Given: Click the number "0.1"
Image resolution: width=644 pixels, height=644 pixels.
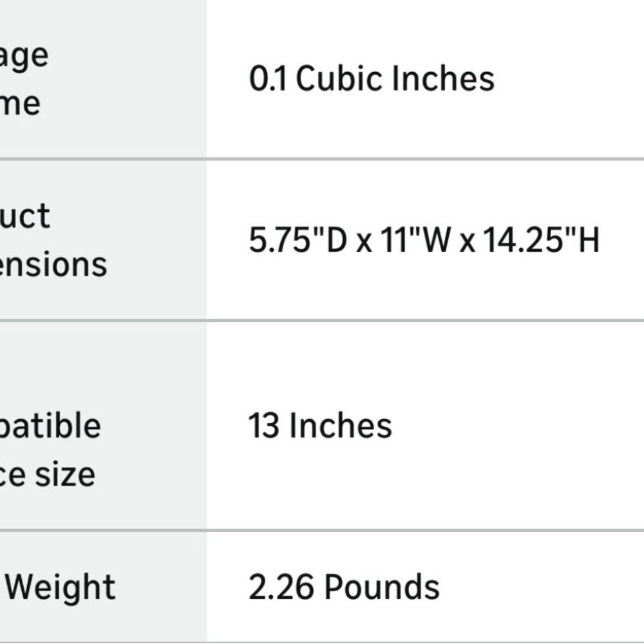Looking at the screenshot, I should click(x=268, y=78).
